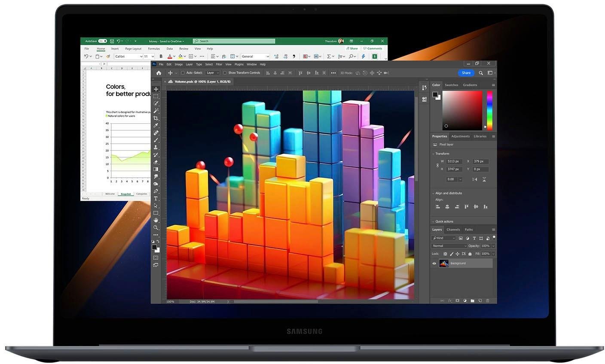
Task: Select the Rectangular Marquee tool
Action: tap(156, 97)
